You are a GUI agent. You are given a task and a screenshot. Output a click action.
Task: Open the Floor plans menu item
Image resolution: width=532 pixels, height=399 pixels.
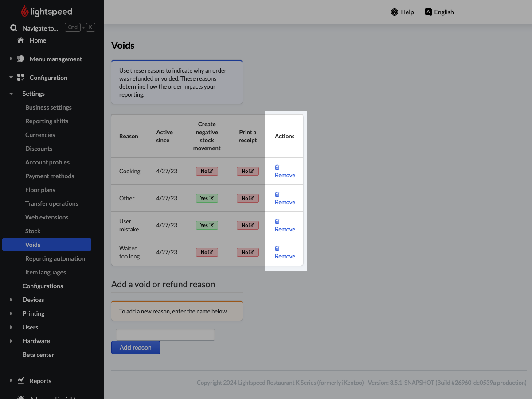tap(40, 190)
